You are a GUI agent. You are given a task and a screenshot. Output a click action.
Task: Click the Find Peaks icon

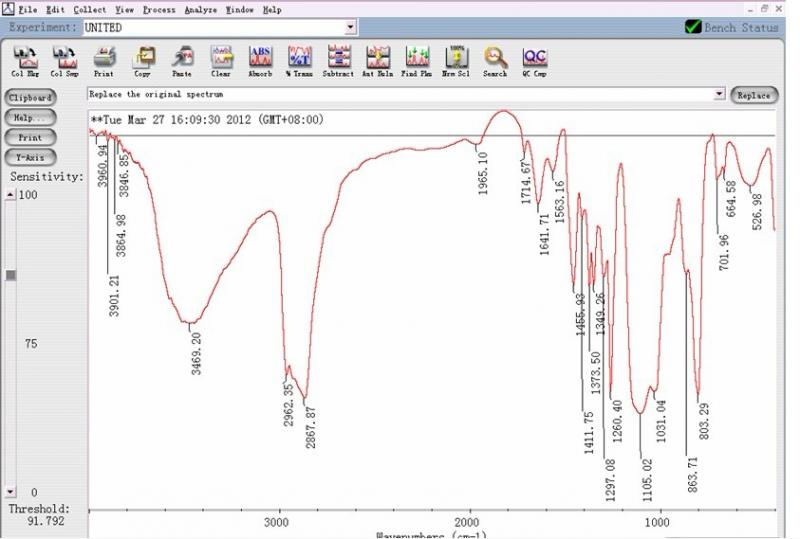tap(417, 61)
